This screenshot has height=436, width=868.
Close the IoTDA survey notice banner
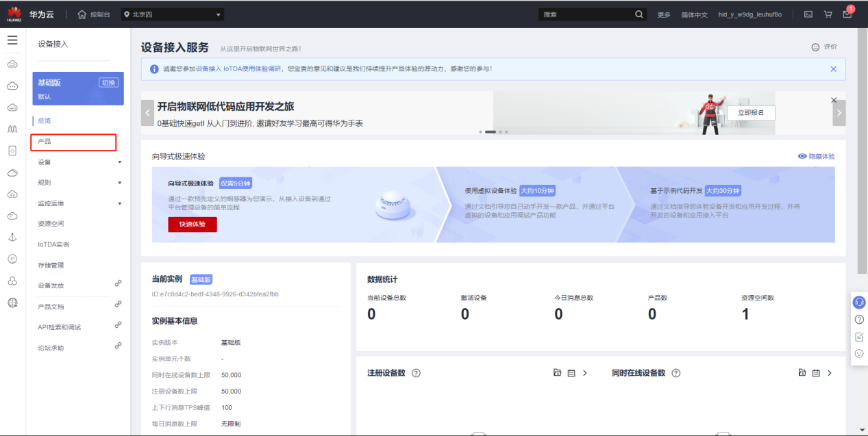[x=833, y=69]
